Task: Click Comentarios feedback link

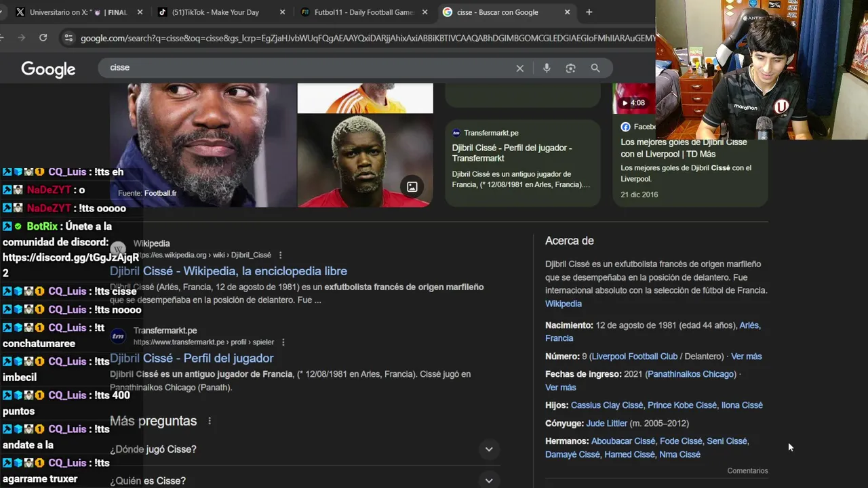Action: 747,471
